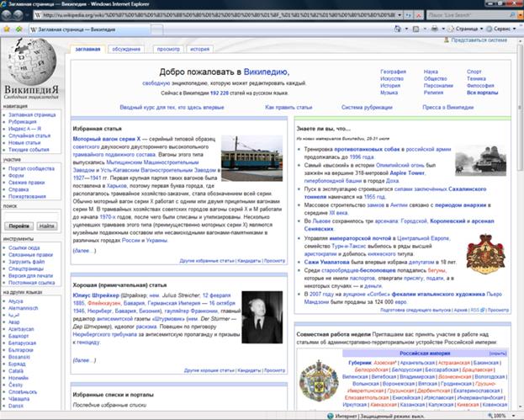Click the Представиться системе login link

(x=479, y=40)
